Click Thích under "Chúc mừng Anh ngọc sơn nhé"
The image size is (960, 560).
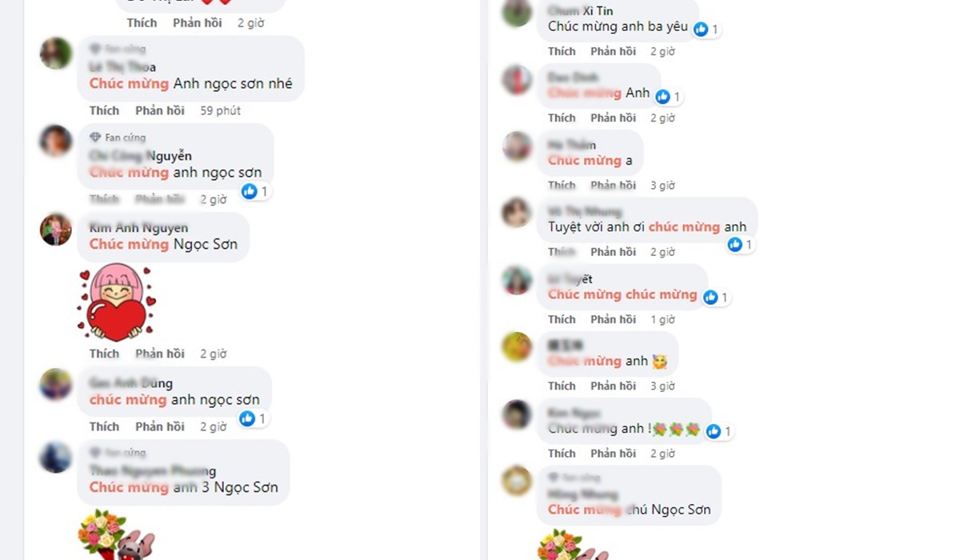click(104, 110)
